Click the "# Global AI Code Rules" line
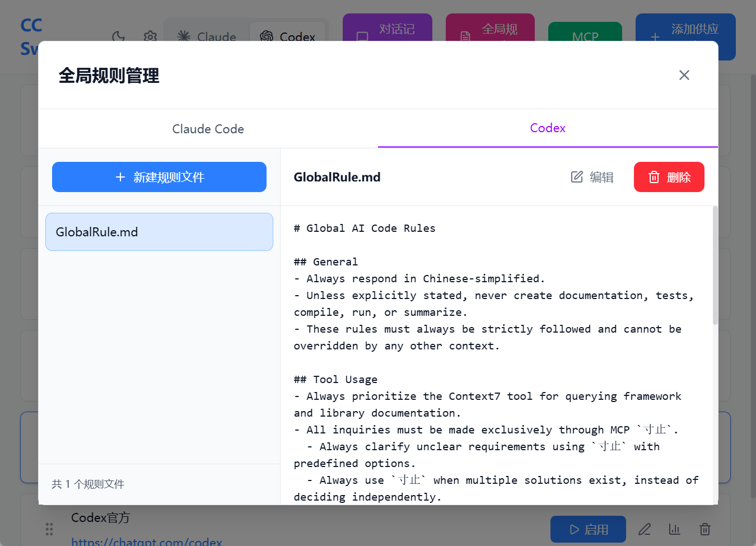The width and height of the screenshot is (756, 546). point(365,228)
